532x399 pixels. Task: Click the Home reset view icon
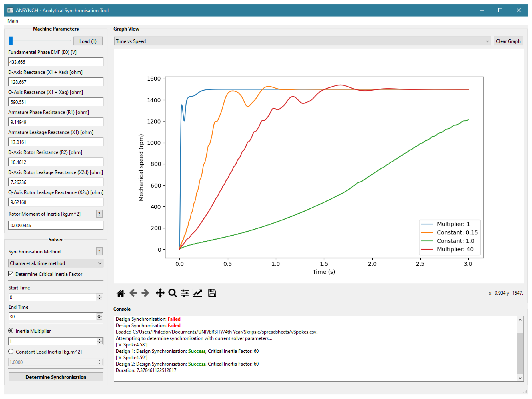point(120,293)
